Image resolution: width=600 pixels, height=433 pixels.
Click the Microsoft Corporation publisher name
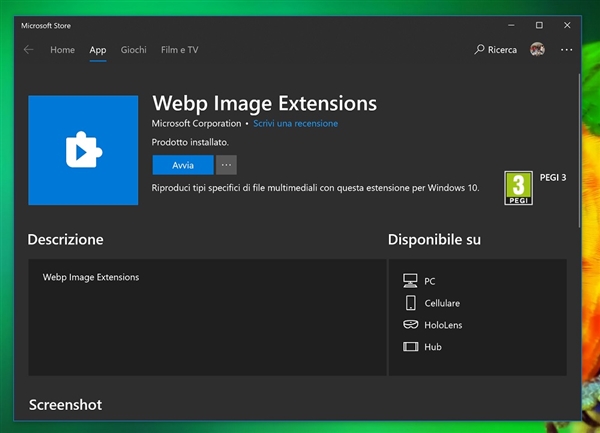(196, 124)
